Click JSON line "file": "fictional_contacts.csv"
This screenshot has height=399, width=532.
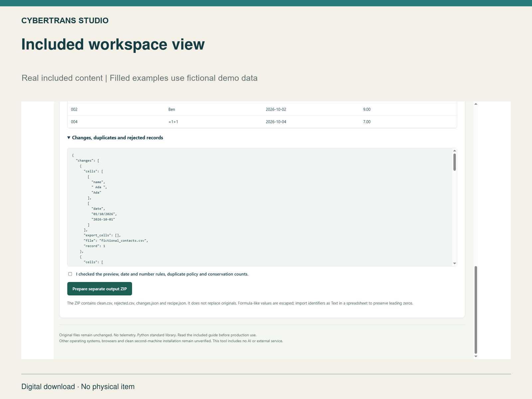click(x=116, y=240)
